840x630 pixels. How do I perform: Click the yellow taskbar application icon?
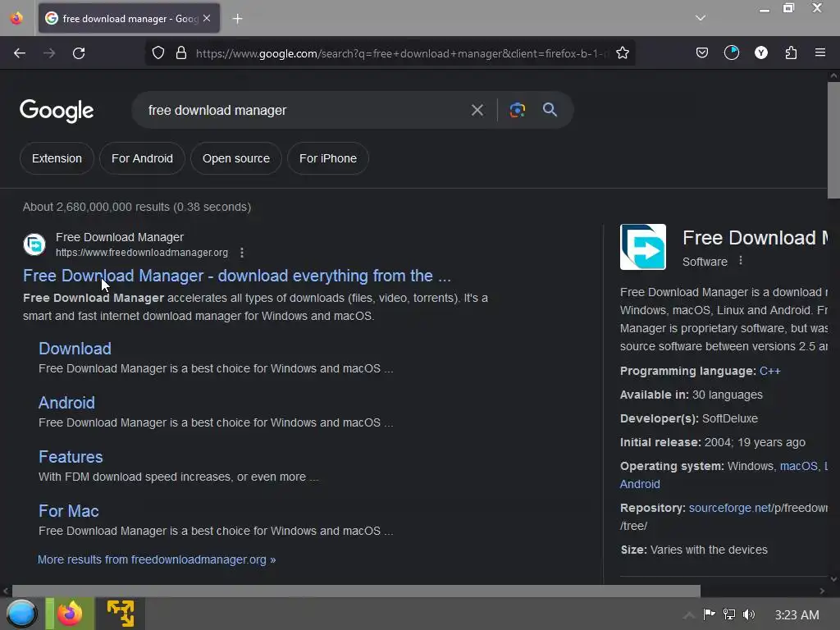(x=121, y=614)
